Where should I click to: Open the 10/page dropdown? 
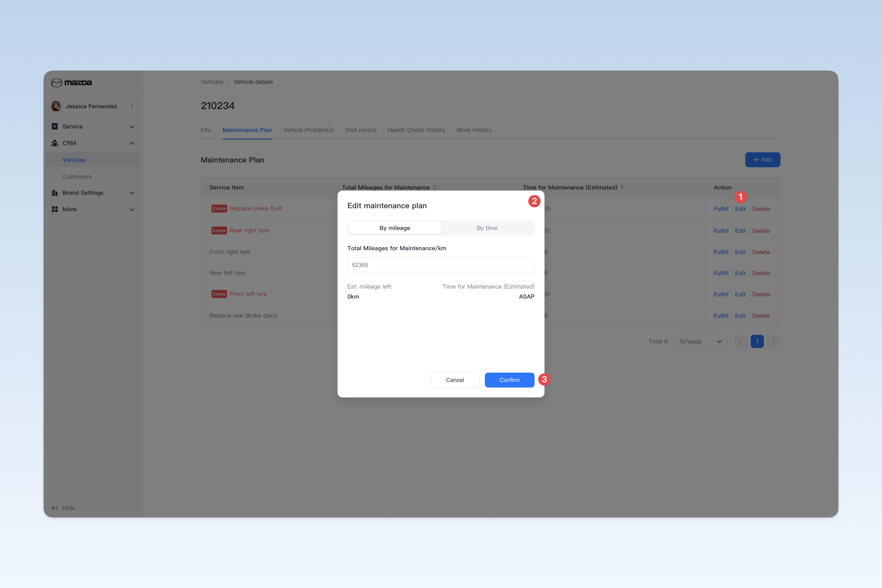click(x=701, y=341)
